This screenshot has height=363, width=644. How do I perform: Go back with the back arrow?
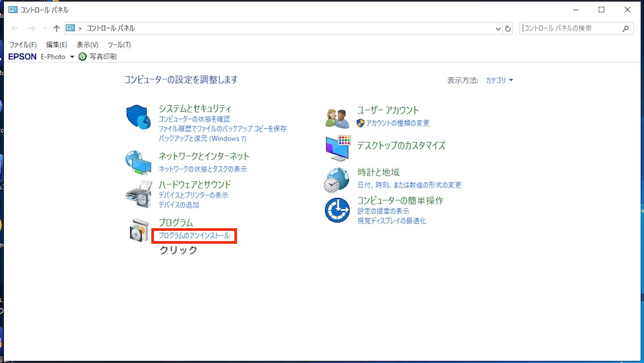(15, 28)
